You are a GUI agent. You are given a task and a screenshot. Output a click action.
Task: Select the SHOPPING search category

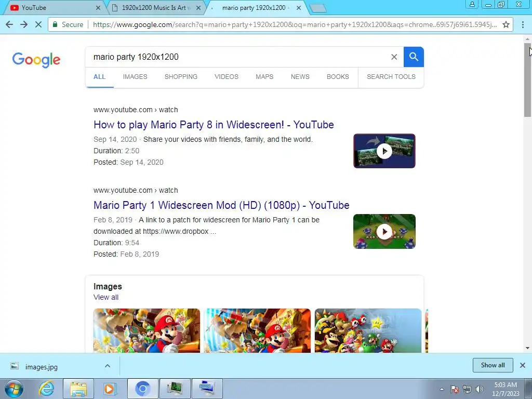pos(181,77)
